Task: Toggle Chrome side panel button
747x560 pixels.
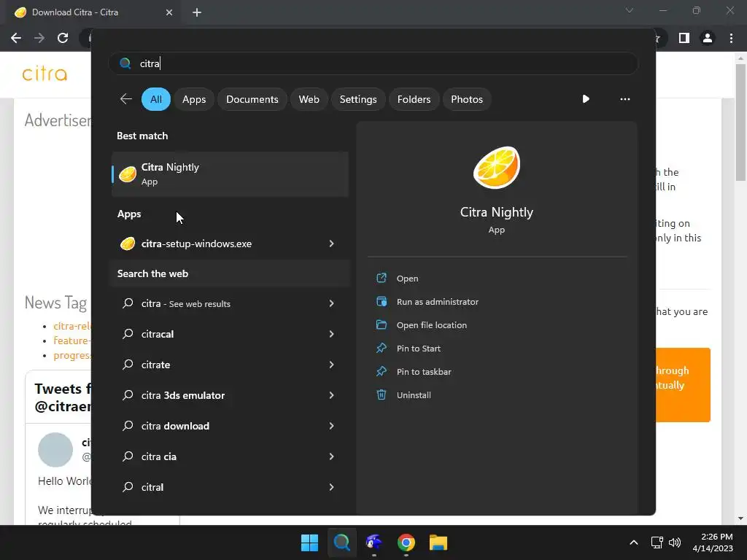Action: tap(684, 38)
